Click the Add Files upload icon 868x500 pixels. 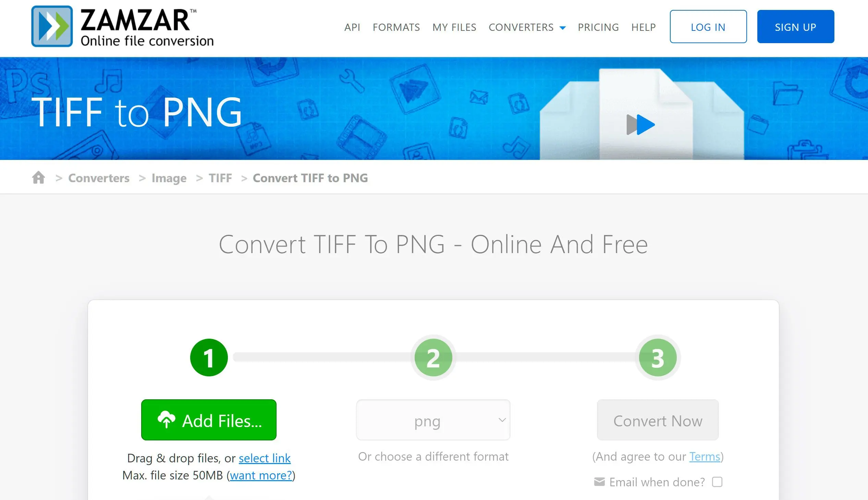[166, 420]
